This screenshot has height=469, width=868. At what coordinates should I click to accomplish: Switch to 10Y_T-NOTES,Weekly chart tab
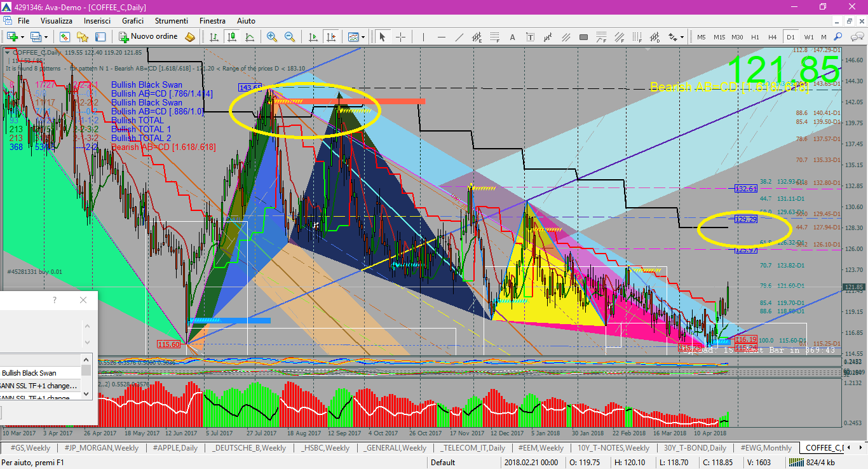tap(613, 448)
